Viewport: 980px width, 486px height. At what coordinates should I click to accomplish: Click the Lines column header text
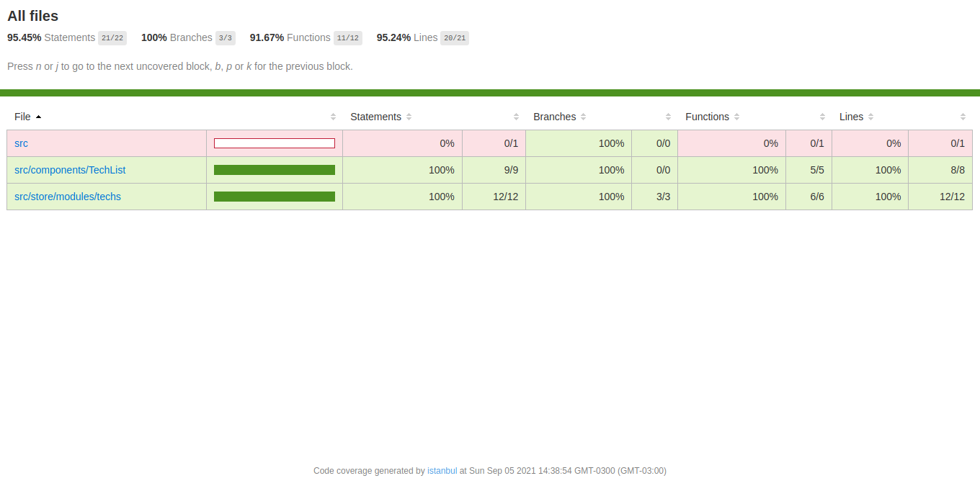(x=851, y=117)
